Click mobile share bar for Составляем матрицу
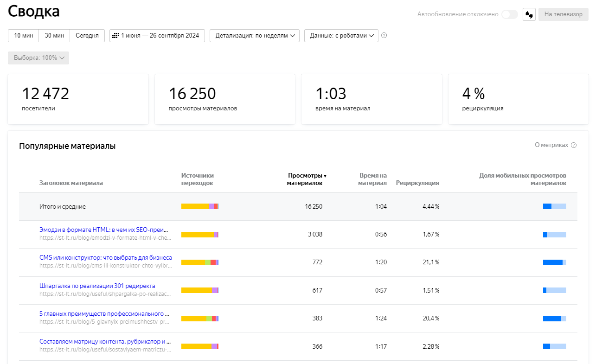Screen dimensions: 602x364 [x=555, y=346]
